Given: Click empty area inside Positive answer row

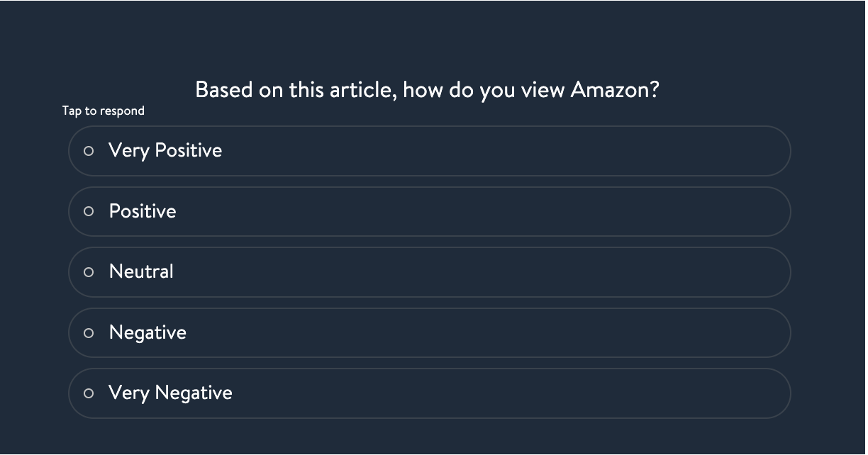Looking at the screenshot, I should pos(496,211).
